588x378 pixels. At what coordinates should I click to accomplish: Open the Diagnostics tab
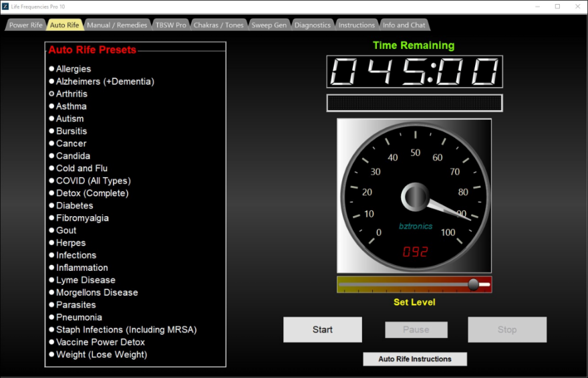[x=312, y=25]
